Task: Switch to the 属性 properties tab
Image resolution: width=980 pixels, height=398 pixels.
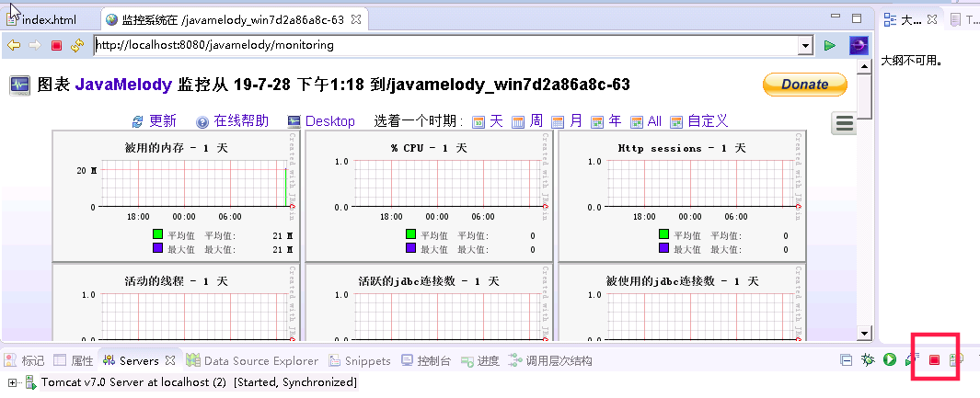Action: click(x=74, y=360)
